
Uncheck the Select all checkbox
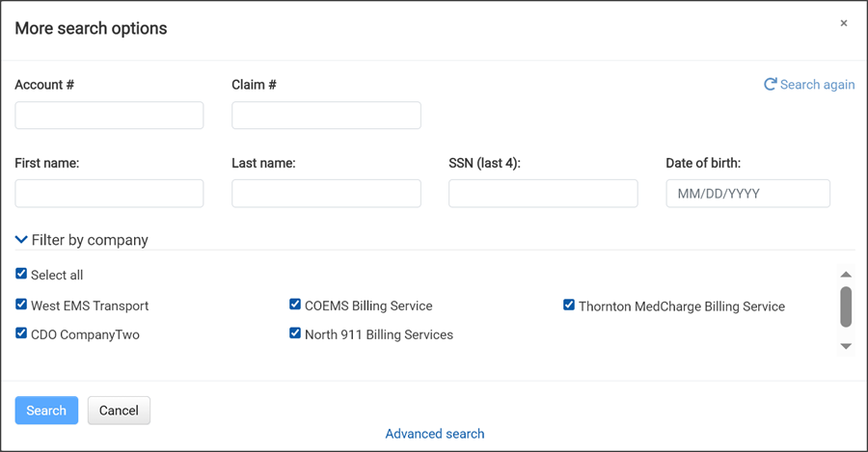21,274
